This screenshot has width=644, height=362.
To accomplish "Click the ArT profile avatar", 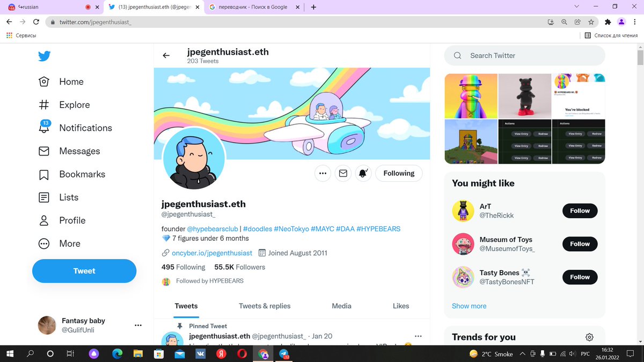I will pyautogui.click(x=463, y=211).
